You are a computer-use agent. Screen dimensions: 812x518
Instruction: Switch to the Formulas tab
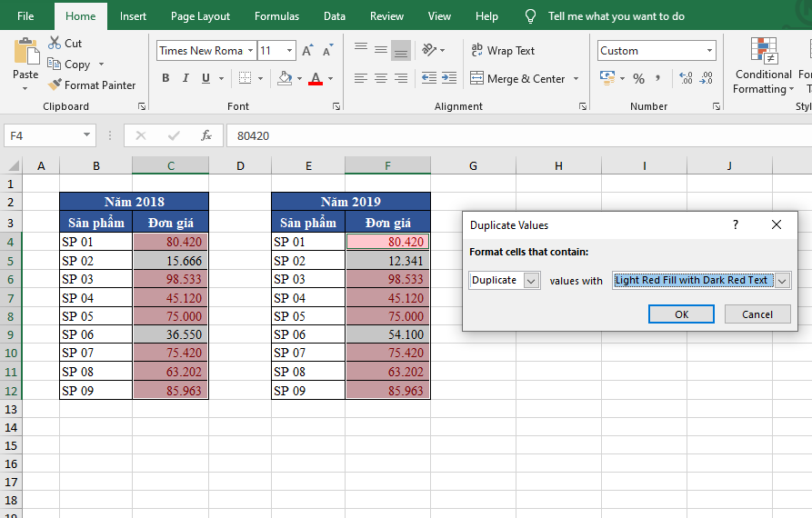(x=276, y=16)
